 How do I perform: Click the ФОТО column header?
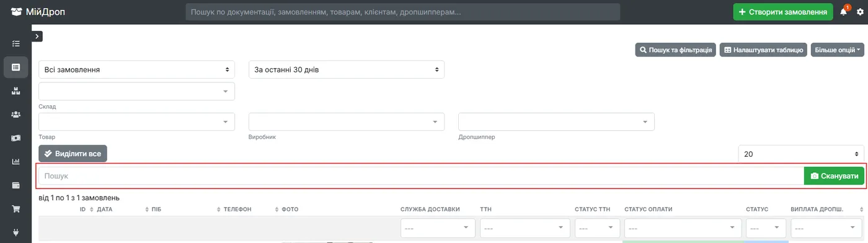point(290,210)
